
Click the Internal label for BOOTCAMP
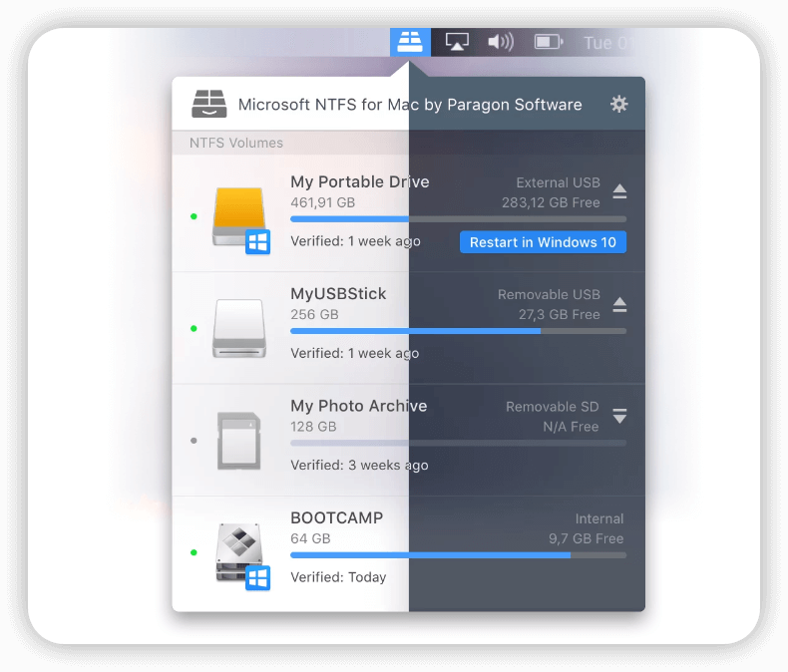[x=599, y=518]
